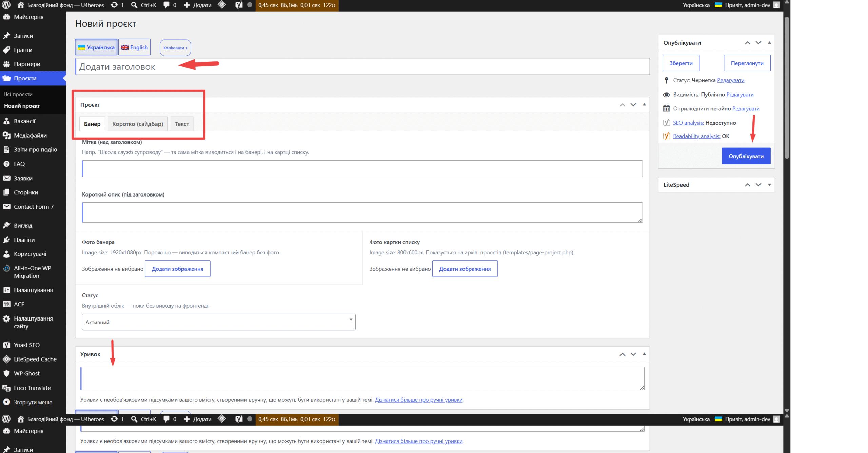Click the Yoast SEO icon in admin bar
868x453 pixels.
239,5
